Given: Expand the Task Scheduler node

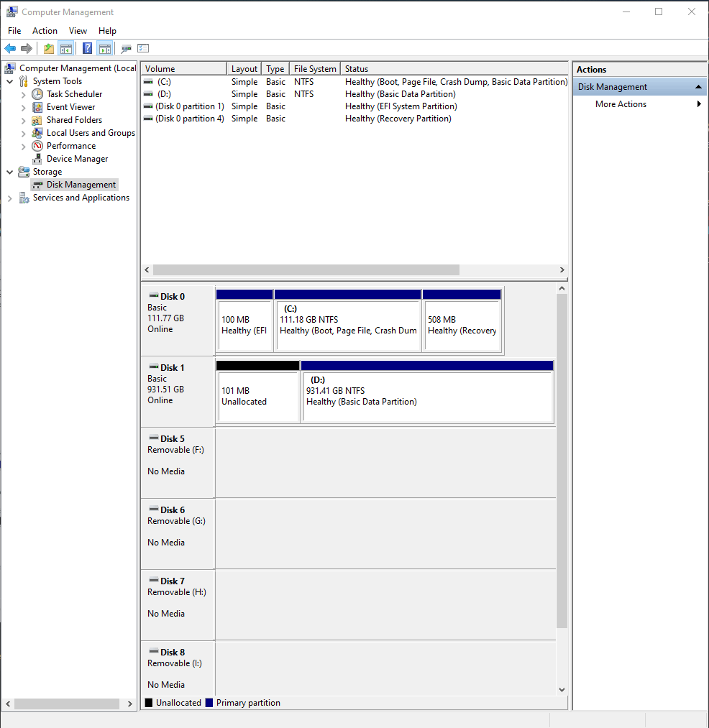Looking at the screenshot, I should click(23, 94).
